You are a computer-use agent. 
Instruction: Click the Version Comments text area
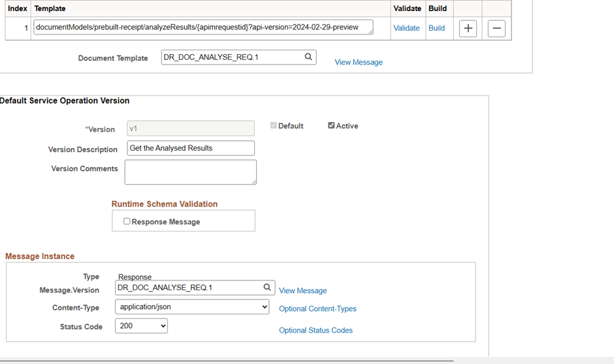191,172
